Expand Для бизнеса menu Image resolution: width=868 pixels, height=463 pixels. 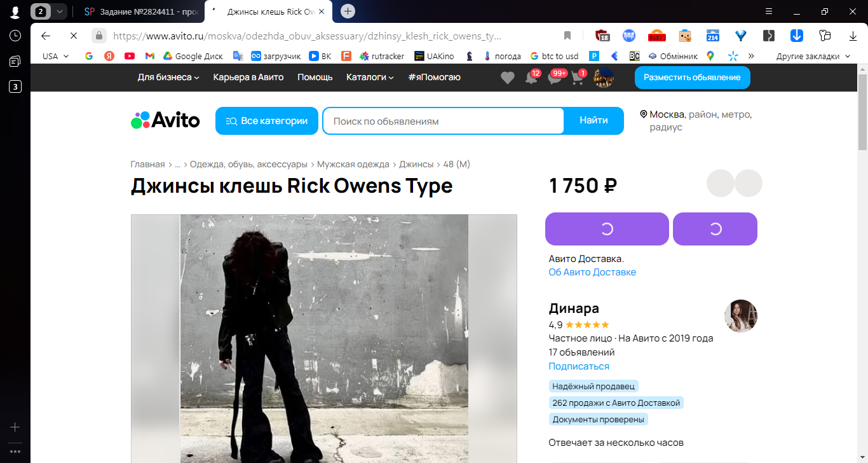pos(168,78)
